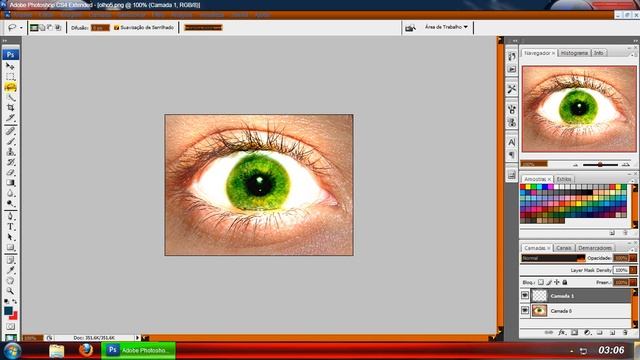Open the Opacidade slider arrow
This screenshot has width=640, height=360.
point(633,258)
